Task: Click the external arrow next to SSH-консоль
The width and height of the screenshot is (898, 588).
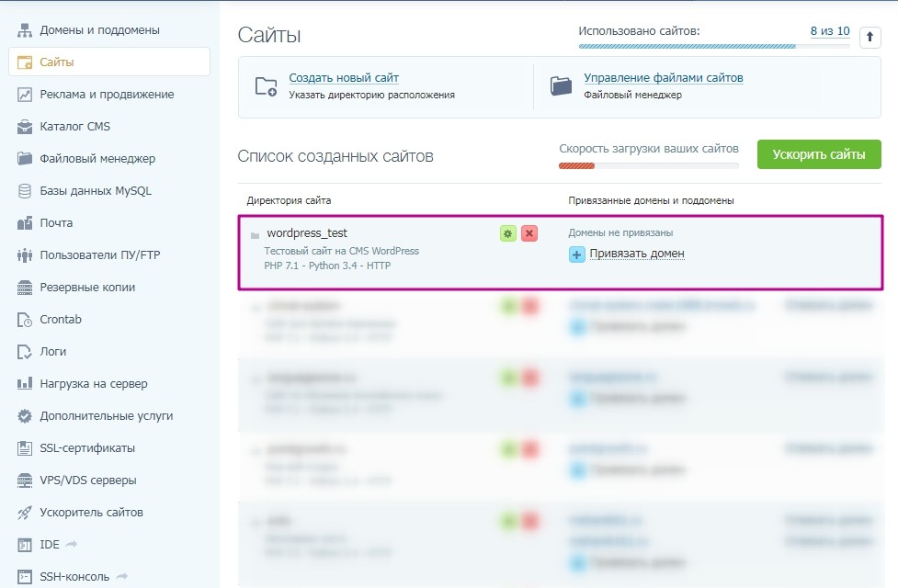Action: (121, 576)
